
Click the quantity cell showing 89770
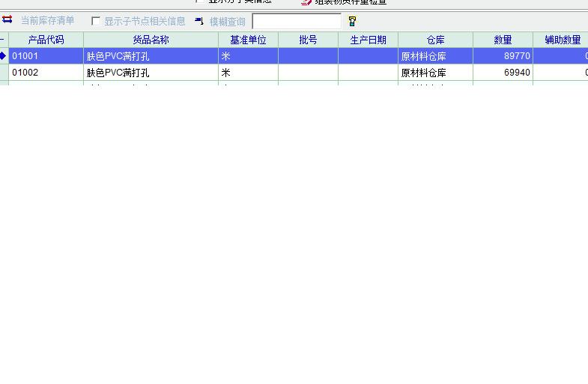(x=503, y=56)
